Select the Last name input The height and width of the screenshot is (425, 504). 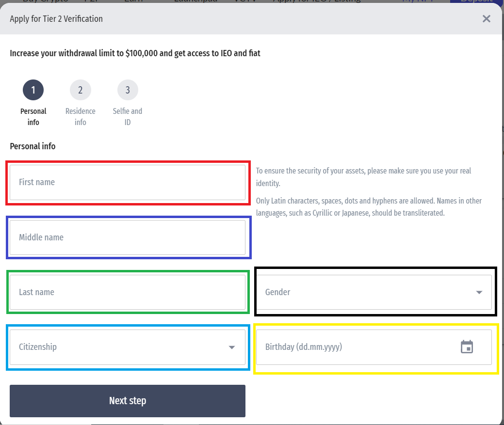(x=127, y=292)
